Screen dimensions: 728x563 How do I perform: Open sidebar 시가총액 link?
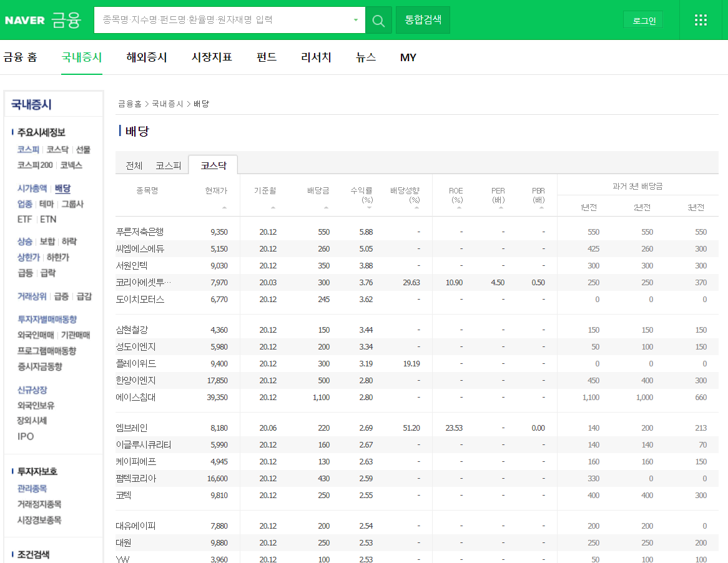pos(32,188)
